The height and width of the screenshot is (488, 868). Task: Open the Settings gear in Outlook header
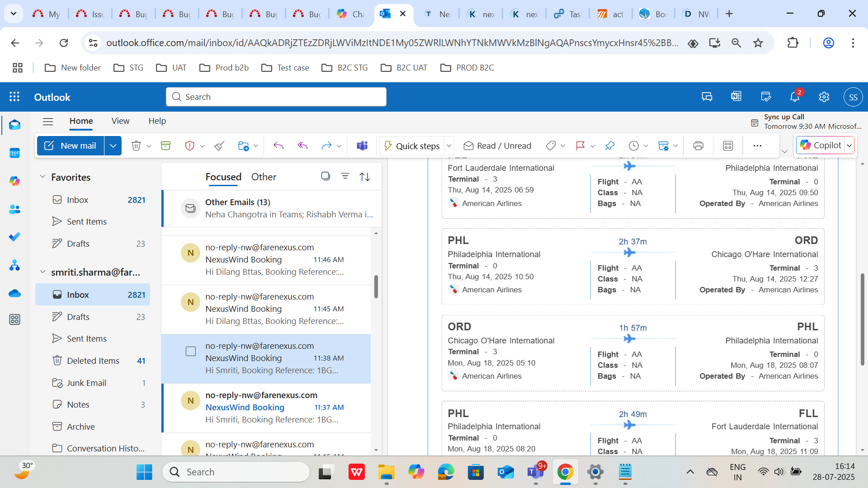tap(824, 97)
